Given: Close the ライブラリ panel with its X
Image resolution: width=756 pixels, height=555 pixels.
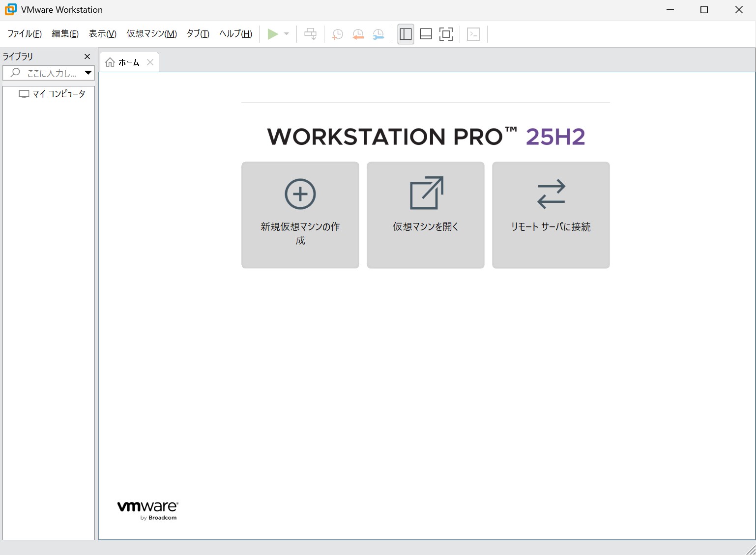Looking at the screenshot, I should [x=87, y=56].
